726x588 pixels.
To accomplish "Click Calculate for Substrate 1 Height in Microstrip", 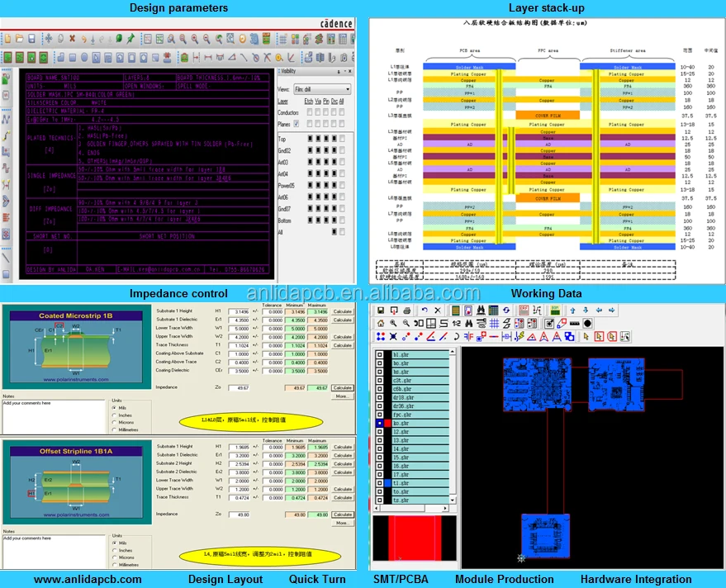I will point(343,311).
